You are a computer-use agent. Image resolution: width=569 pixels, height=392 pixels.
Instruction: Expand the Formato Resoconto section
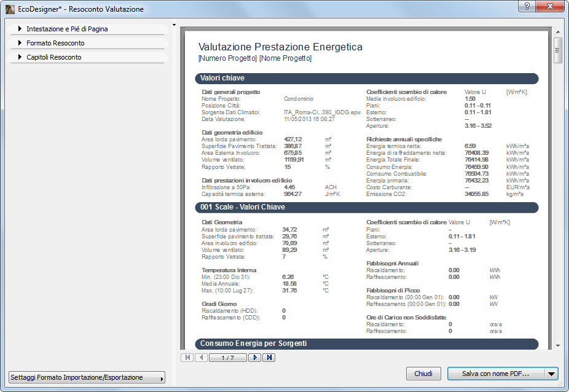[87, 43]
